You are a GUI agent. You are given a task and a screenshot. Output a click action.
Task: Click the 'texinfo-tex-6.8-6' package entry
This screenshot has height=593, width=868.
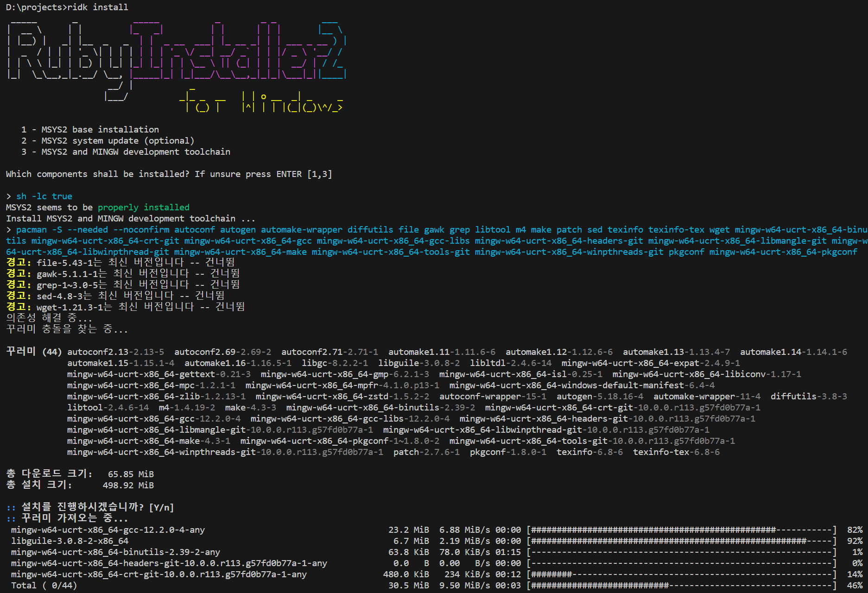676,452
